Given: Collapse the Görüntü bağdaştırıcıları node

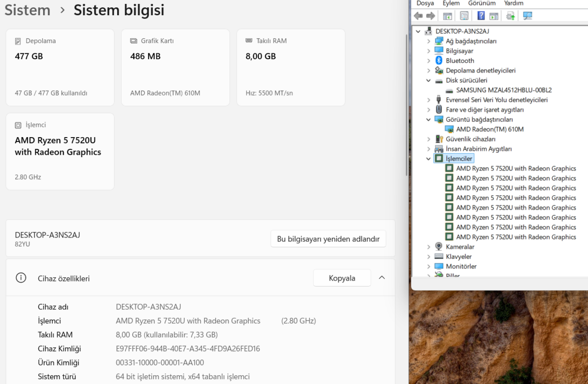Looking at the screenshot, I should 428,120.
